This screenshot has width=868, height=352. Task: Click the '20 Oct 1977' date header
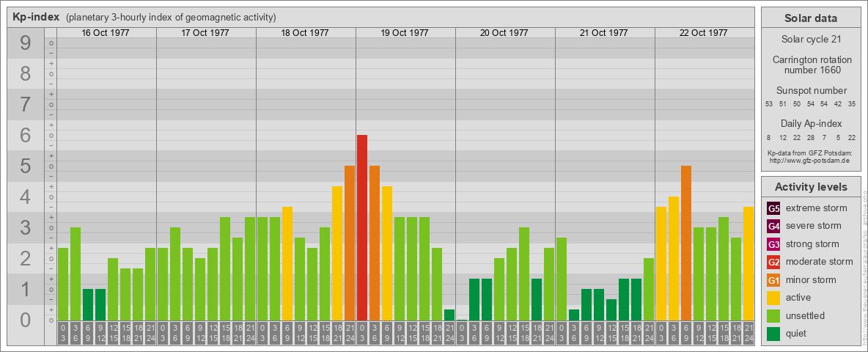[504, 33]
